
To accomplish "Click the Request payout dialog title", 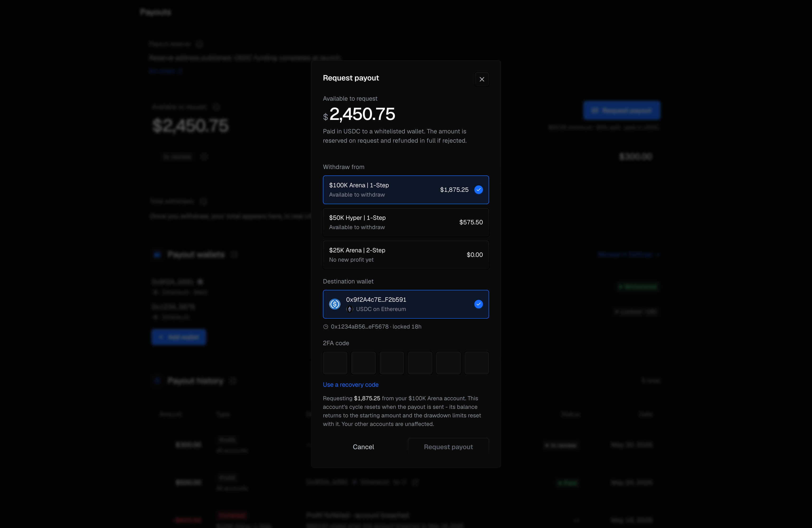I will 351,78.
